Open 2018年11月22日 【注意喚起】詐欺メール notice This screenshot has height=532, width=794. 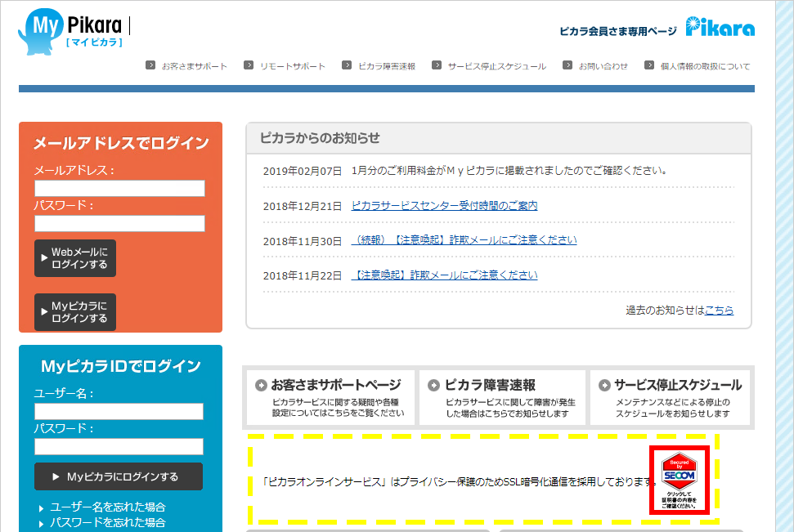(x=444, y=275)
